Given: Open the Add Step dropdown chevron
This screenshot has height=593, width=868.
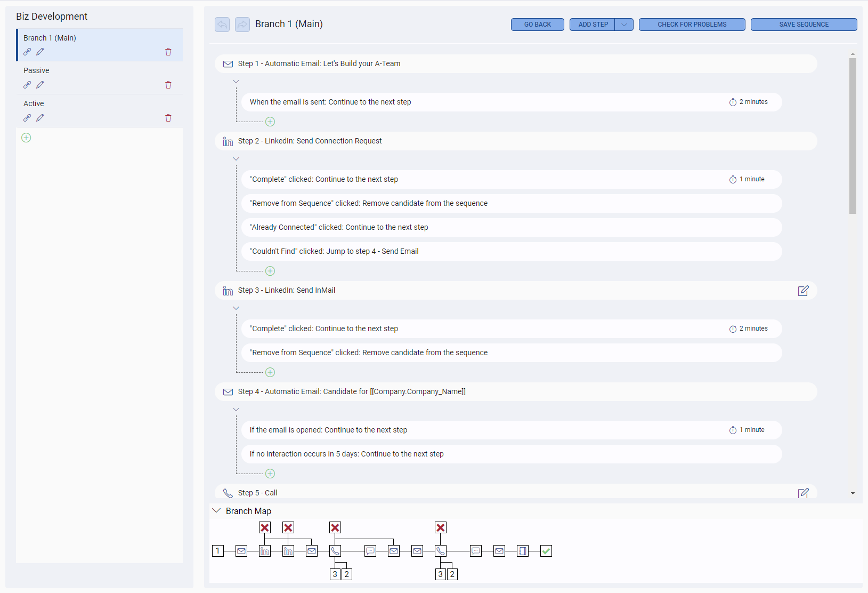Looking at the screenshot, I should (623, 24).
